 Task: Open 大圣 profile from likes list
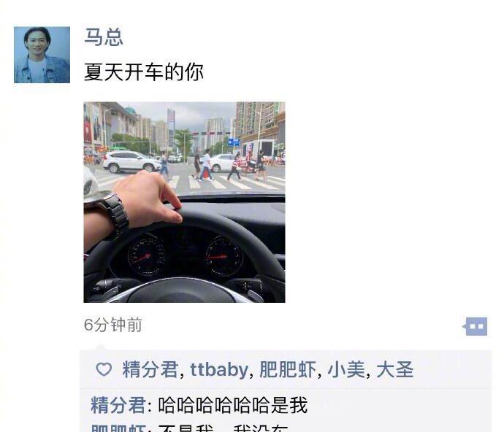394,370
